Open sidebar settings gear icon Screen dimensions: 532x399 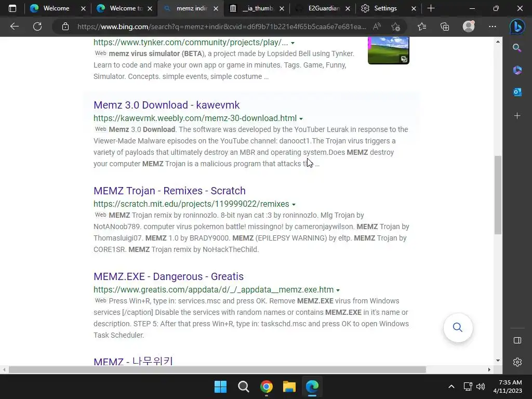[x=517, y=362]
